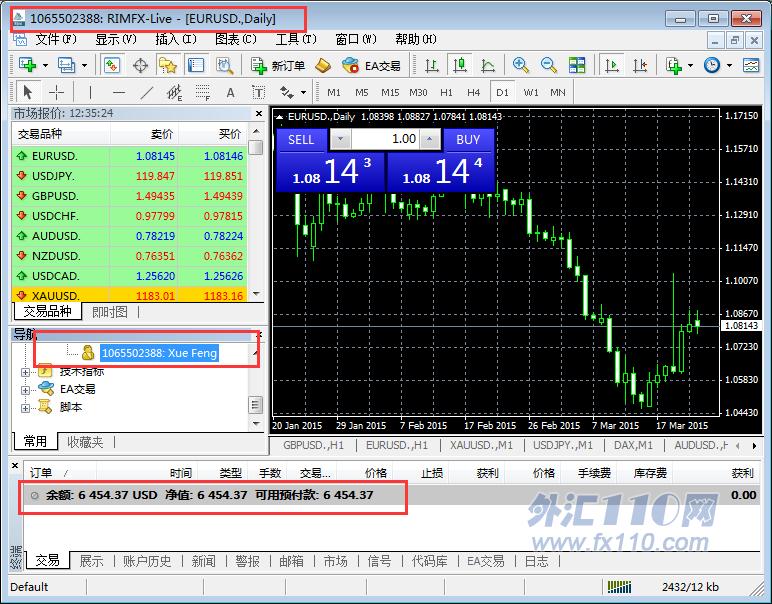Screen dimensions: 772x604
Task: Open the profiles icon
Action: pyautogui.click(x=66, y=65)
